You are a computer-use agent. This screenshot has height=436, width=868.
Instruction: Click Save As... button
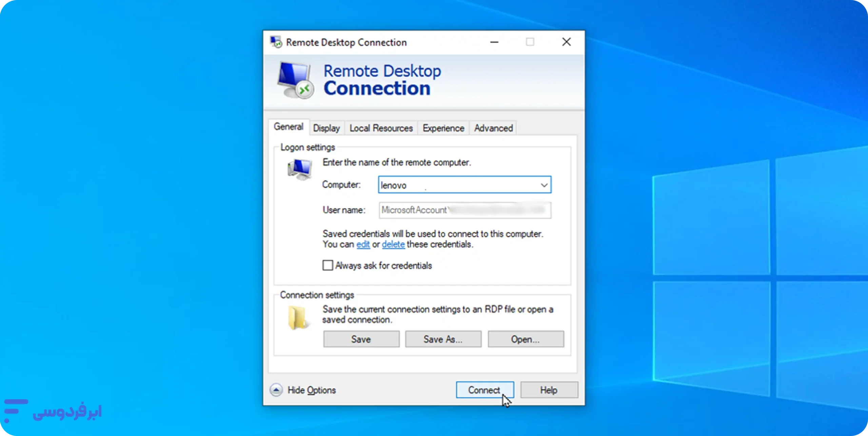[443, 339]
